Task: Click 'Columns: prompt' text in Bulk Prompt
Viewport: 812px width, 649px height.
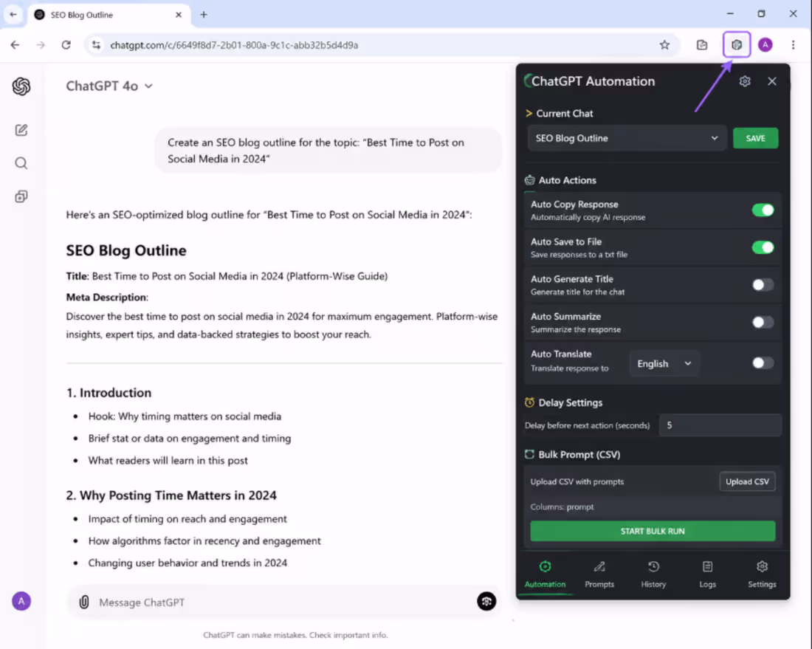Action: point(562,507)
